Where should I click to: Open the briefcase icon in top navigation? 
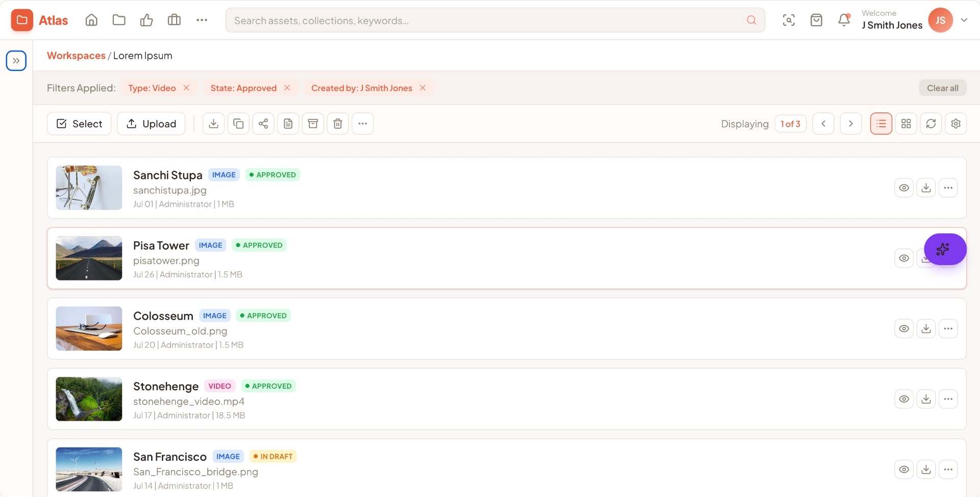[x=174, y=20]
